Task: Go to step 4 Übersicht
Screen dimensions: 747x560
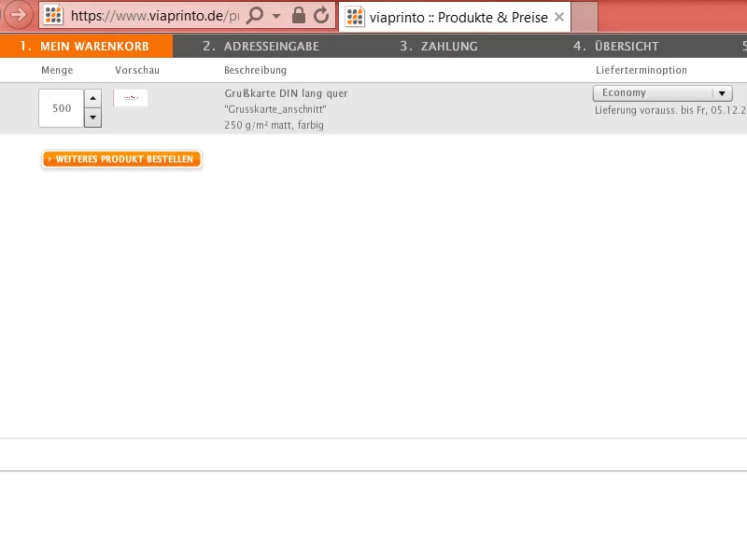Action: pos(616,46)
